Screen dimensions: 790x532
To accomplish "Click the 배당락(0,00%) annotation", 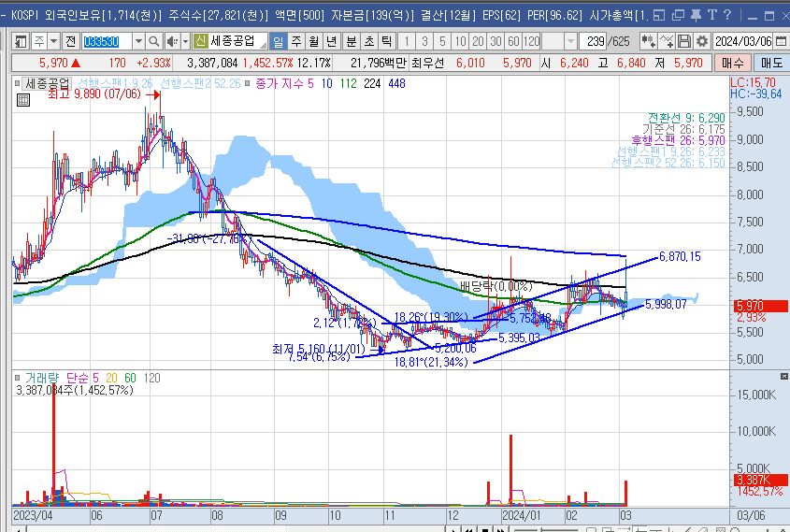I will (496, 287).
